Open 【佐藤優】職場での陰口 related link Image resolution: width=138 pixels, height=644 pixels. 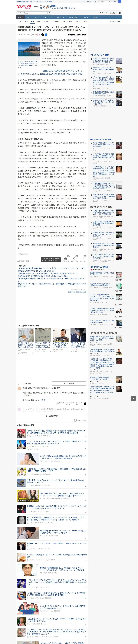(48, 273)
